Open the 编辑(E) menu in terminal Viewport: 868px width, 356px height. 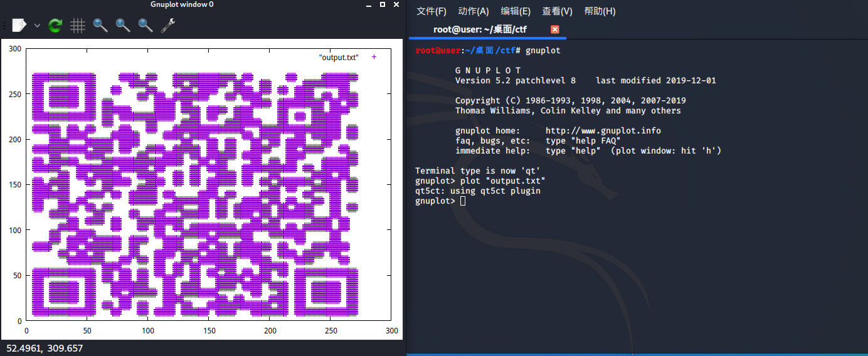(516, 11)
